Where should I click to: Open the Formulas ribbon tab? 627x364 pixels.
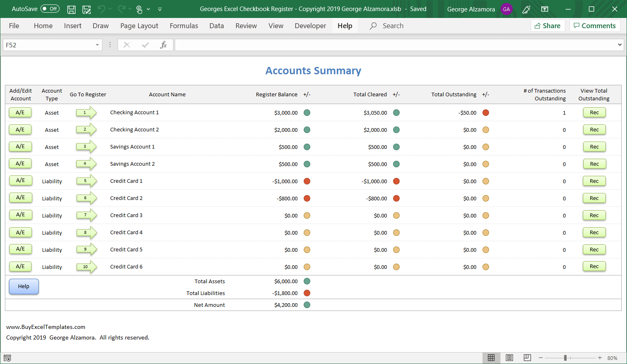[184, 26]
